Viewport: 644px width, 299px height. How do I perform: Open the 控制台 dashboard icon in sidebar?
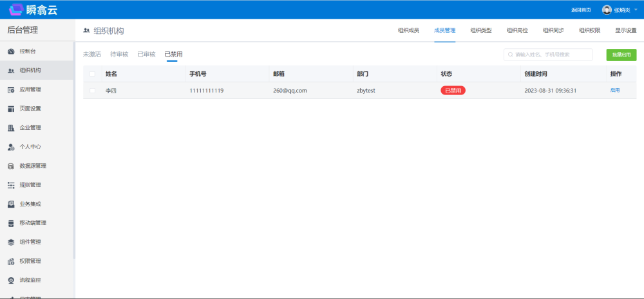click(11, 51)
